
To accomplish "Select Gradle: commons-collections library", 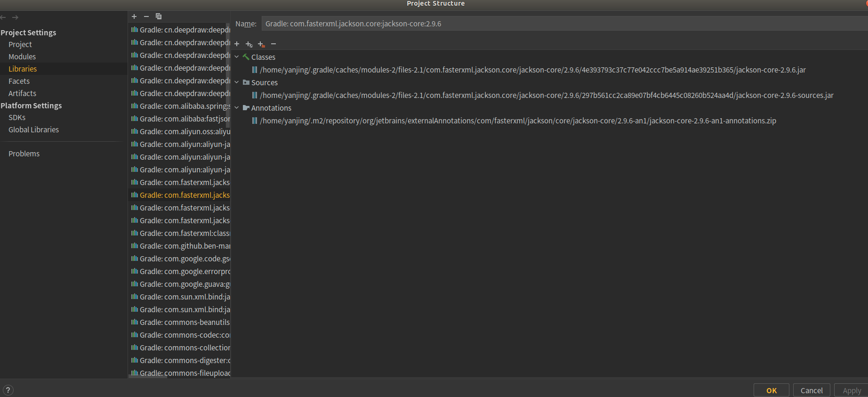I will pos(179,348).
